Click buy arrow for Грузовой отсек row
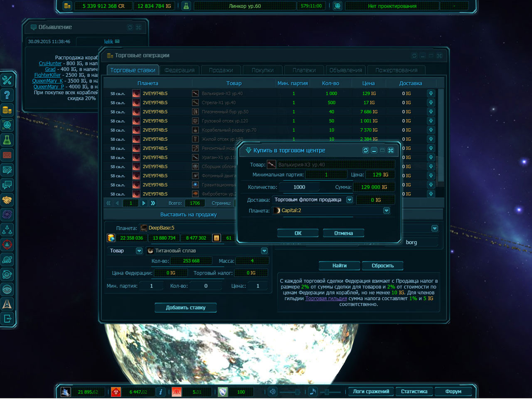 [x=431, y=121]
